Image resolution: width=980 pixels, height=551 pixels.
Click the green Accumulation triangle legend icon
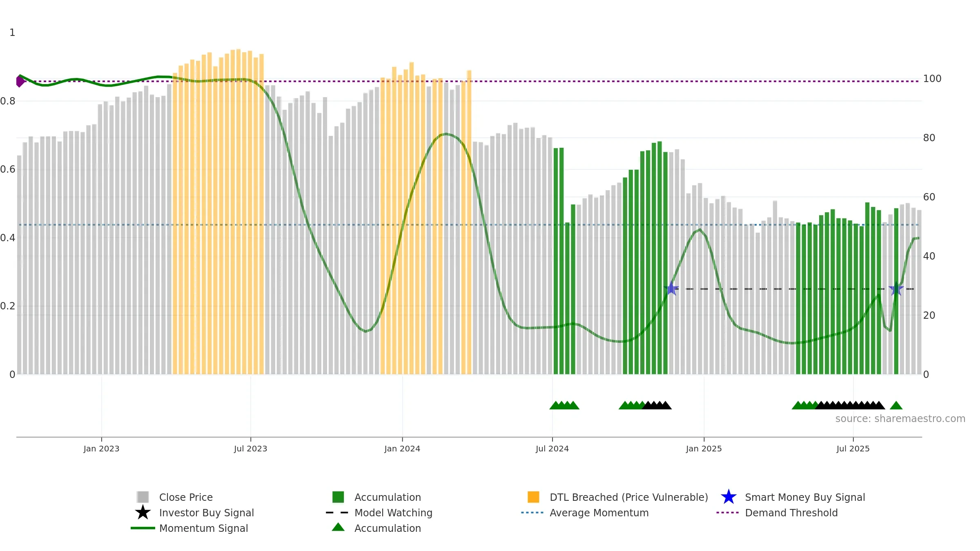pos(338,527)
